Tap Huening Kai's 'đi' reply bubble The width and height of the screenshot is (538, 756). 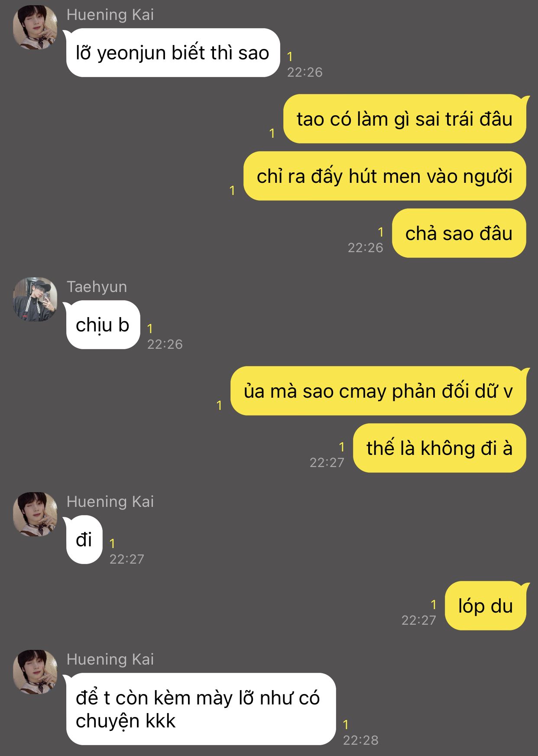click(84, 540)
